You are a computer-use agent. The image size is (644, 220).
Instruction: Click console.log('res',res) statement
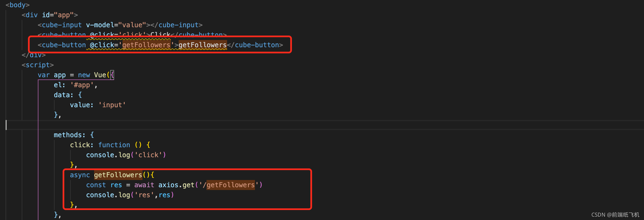(130, 195)
